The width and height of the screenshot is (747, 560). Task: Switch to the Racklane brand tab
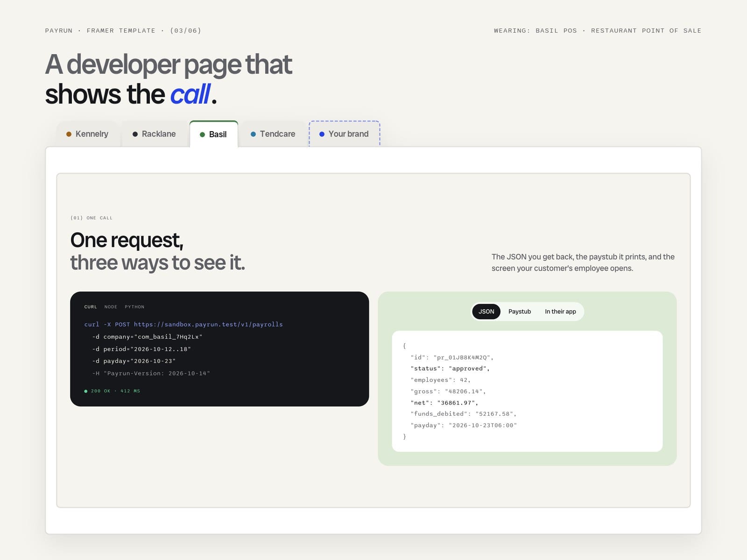pyautogui.click(x=154, y=134)
